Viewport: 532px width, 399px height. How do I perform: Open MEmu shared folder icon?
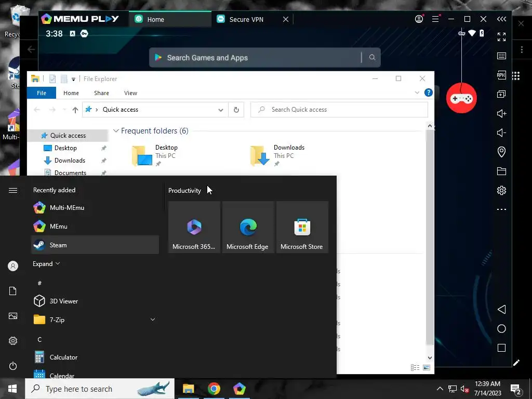point(501,171)
